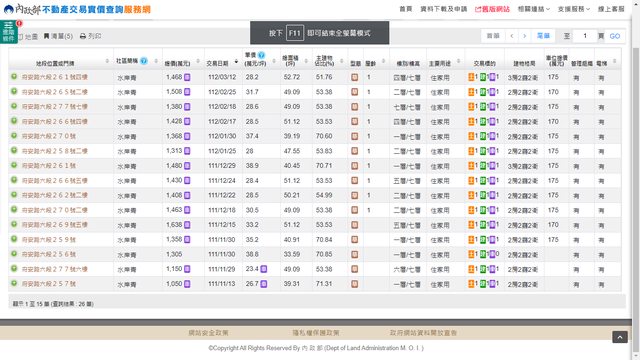Expand the row for 府安路六段261號四樓
The width and height of the screenshot is (640, 360).
click(x=14, y=76)
